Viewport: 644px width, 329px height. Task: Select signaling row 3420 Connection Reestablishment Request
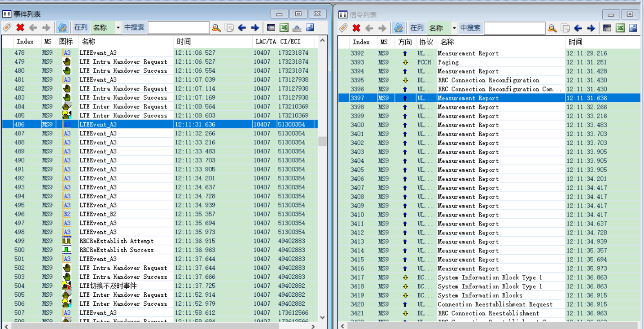pyautogui.click(x=489, y=304)
